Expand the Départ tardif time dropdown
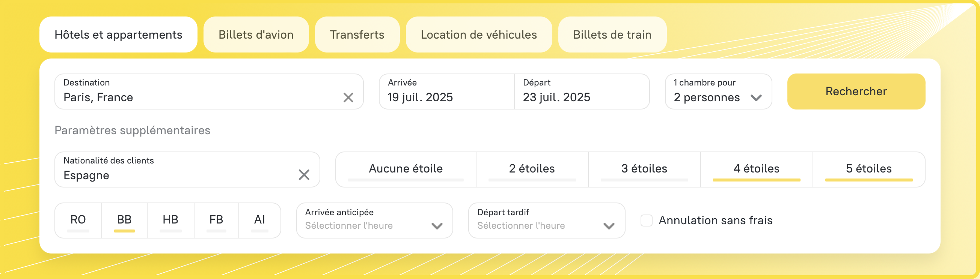Viewport: 980px width, 279px height. [x=546, y=220]
